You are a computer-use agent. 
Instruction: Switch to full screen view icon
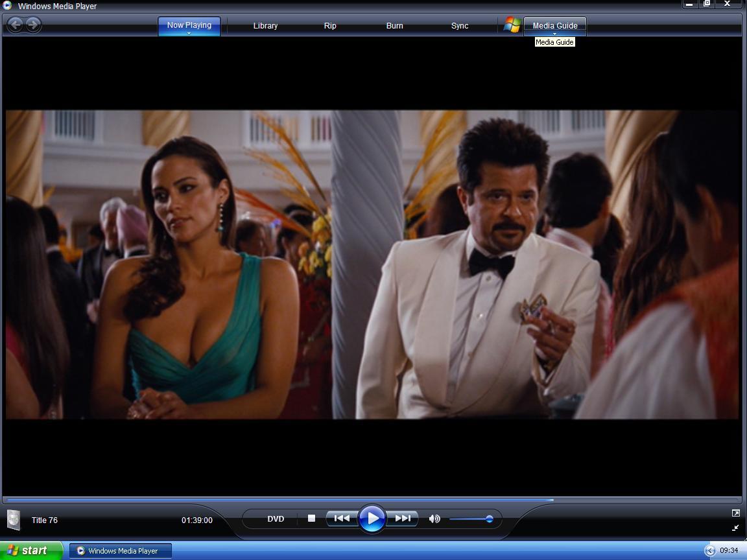coord(735,513)
